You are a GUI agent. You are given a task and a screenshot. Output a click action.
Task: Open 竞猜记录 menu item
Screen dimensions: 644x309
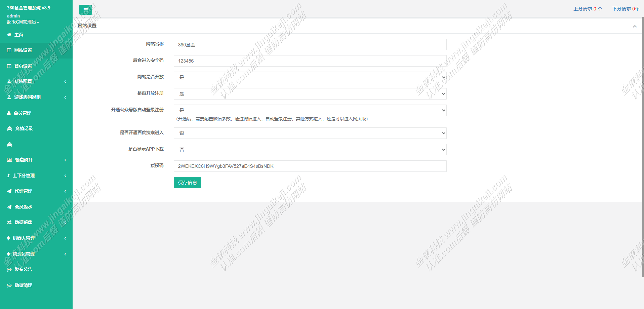coord(36,128)
